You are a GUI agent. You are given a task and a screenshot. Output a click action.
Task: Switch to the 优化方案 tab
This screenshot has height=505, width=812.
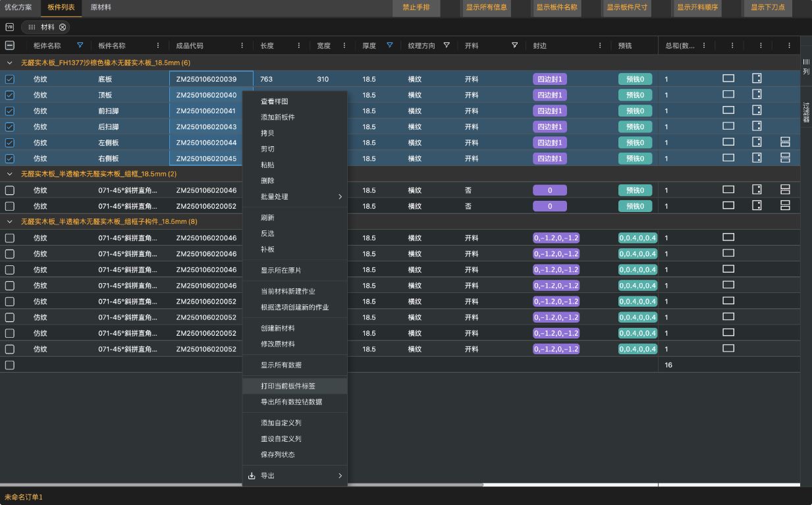click(x=18, y=7)
